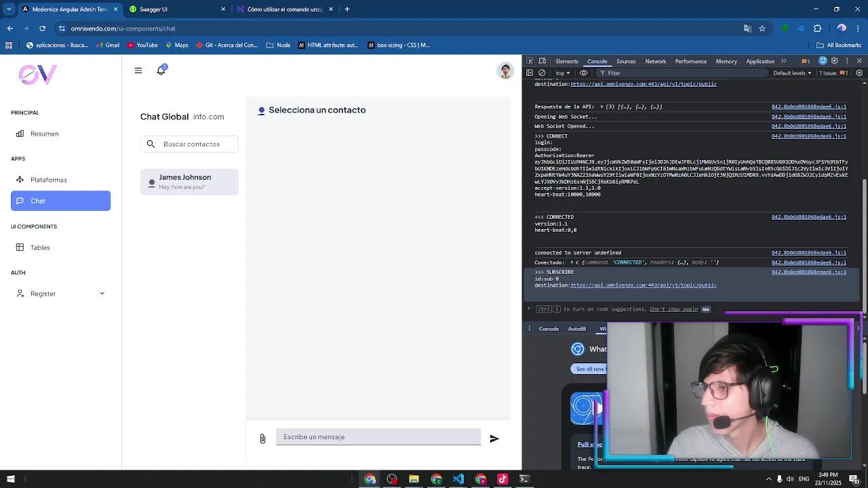The image size is (868, 488).
Task: Switch to the Elements tab
Action: coord(567,61)
